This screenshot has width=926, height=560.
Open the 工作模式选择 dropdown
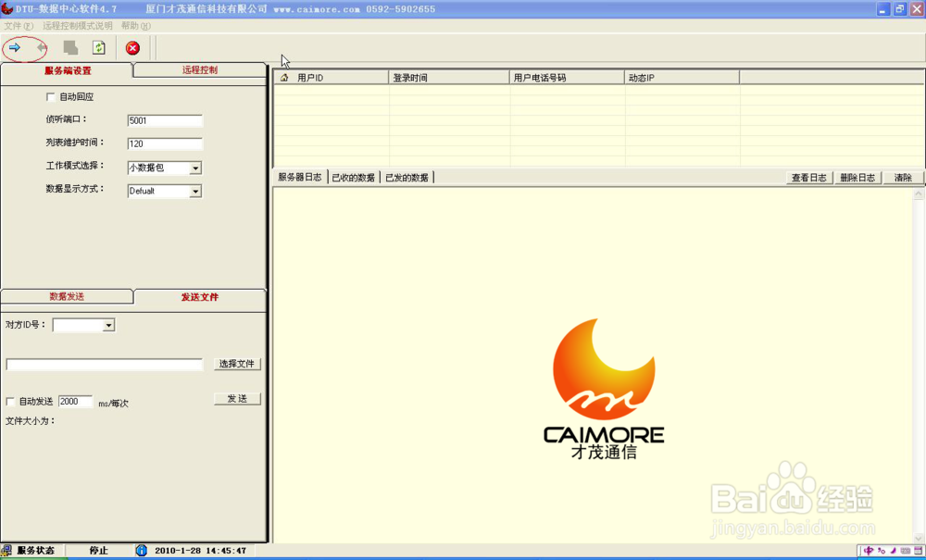pyautogui.click(x=195, y=168)
